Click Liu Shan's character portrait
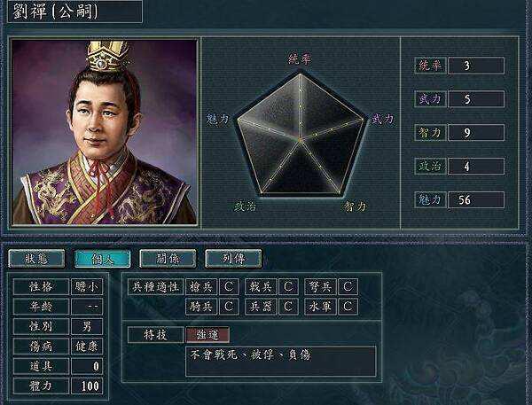532x405 pixels. 104,132
